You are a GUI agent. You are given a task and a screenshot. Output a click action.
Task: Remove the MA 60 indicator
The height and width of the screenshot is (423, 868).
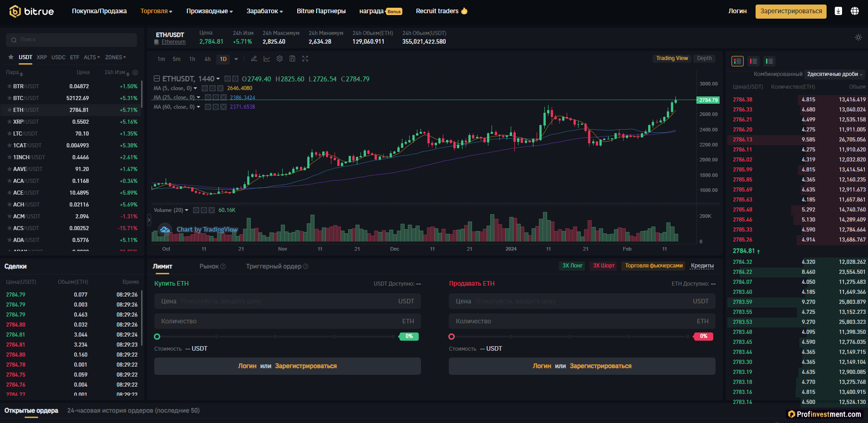coord(223,107)
